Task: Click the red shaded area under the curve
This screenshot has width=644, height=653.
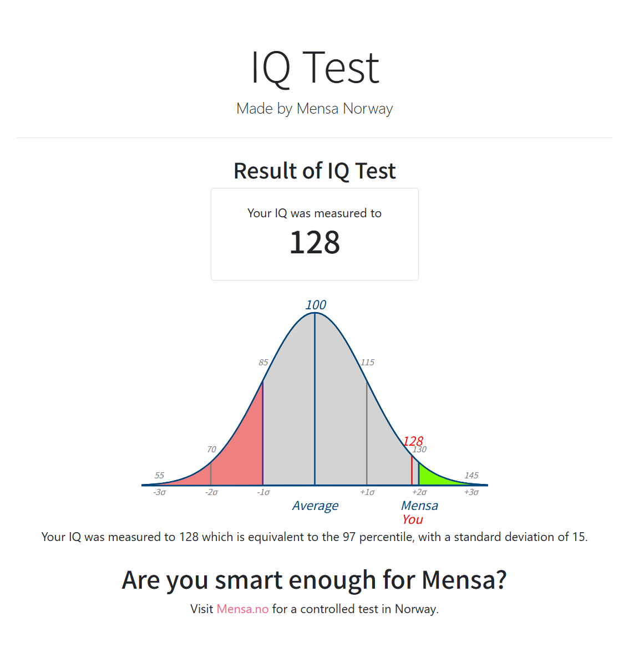Action: (x=239, y=455)
